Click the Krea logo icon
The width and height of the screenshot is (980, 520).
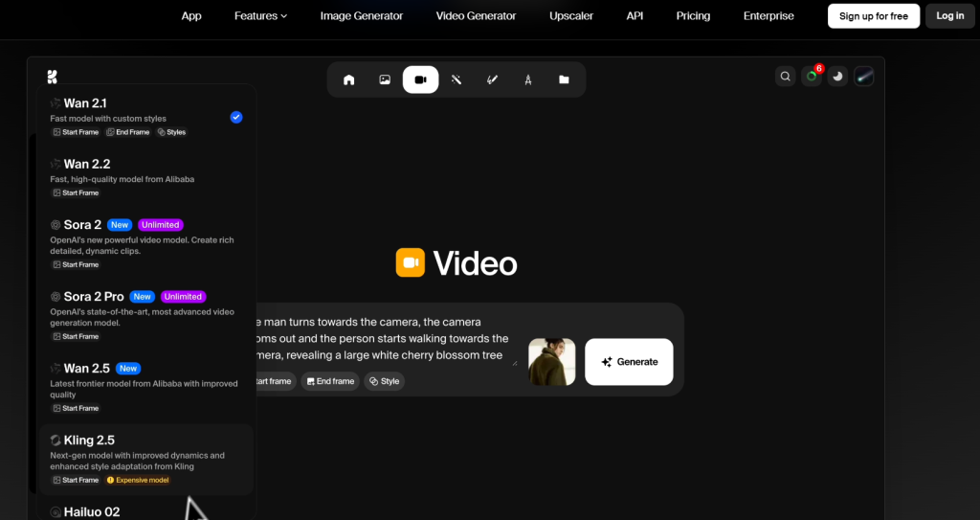[x=52, y=77]
